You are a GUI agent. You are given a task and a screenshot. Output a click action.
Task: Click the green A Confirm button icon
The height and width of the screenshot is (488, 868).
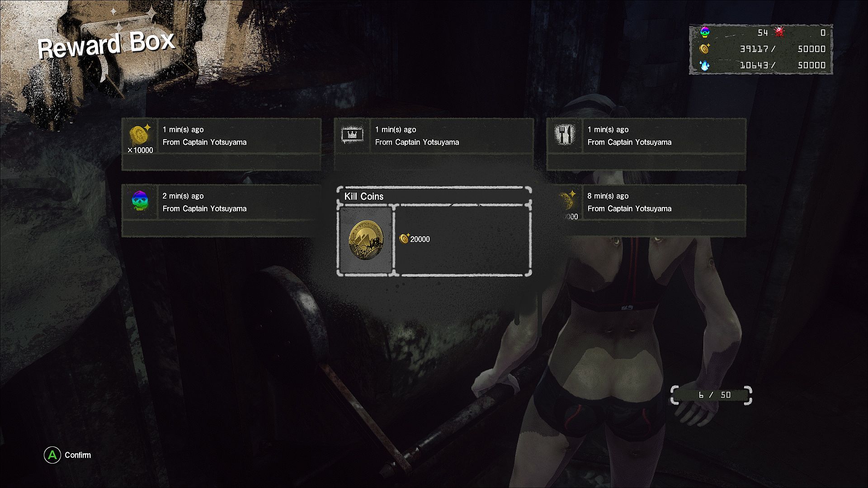pyautogui.click(x=52, y=455)
